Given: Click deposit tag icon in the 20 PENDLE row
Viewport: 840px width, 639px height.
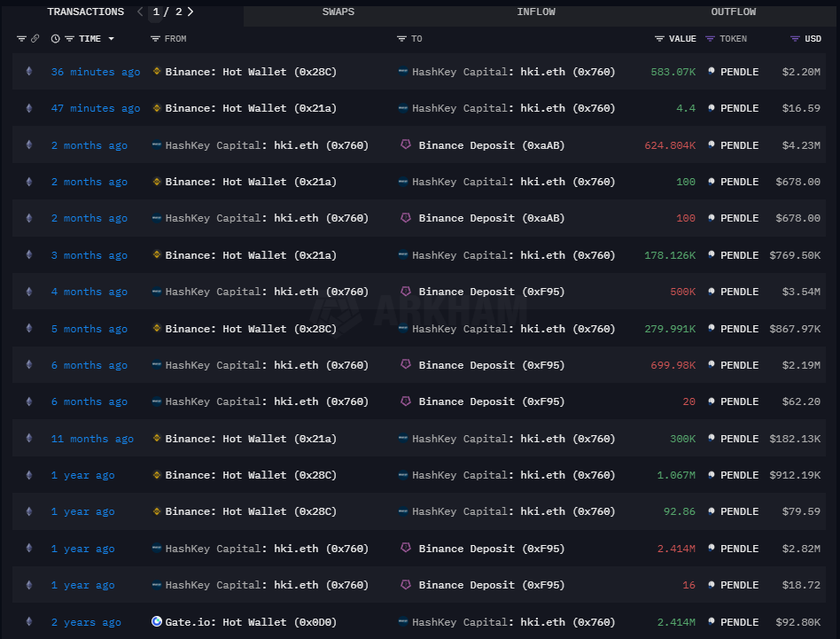Looking at the screenshot, I should coord(406,401).
